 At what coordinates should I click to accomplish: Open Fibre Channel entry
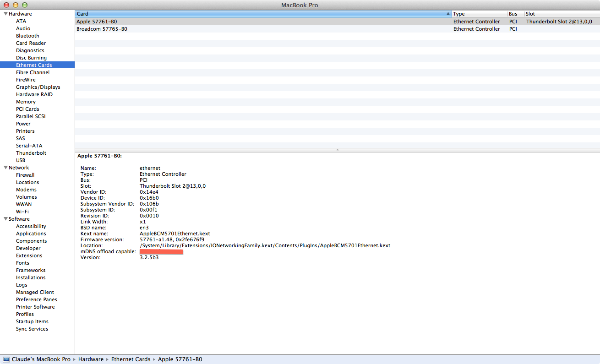tap(33, 72)
